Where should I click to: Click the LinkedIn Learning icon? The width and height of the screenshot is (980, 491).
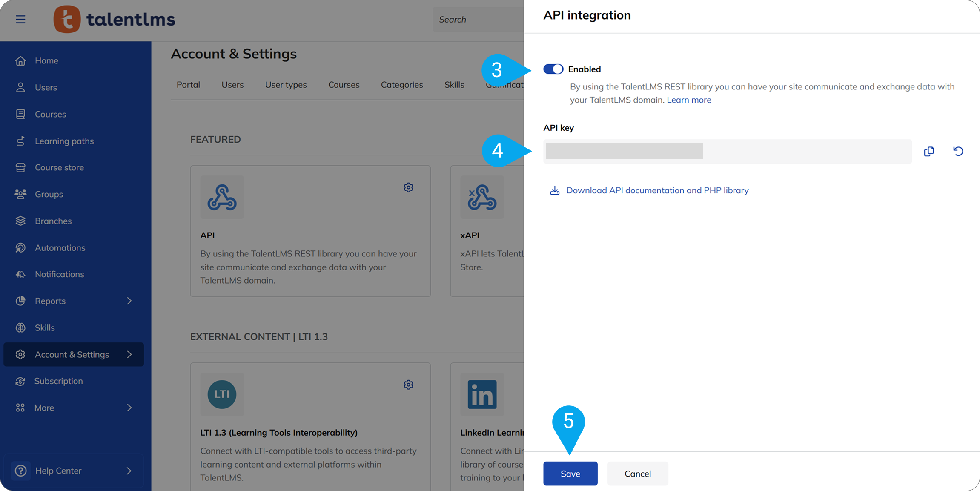pos(482,394)
